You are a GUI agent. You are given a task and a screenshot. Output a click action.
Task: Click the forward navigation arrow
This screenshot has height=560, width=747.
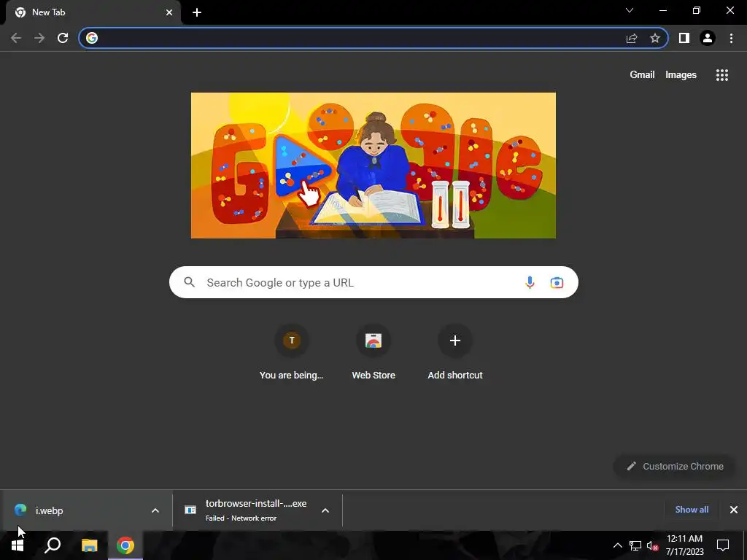pos(39,38)
